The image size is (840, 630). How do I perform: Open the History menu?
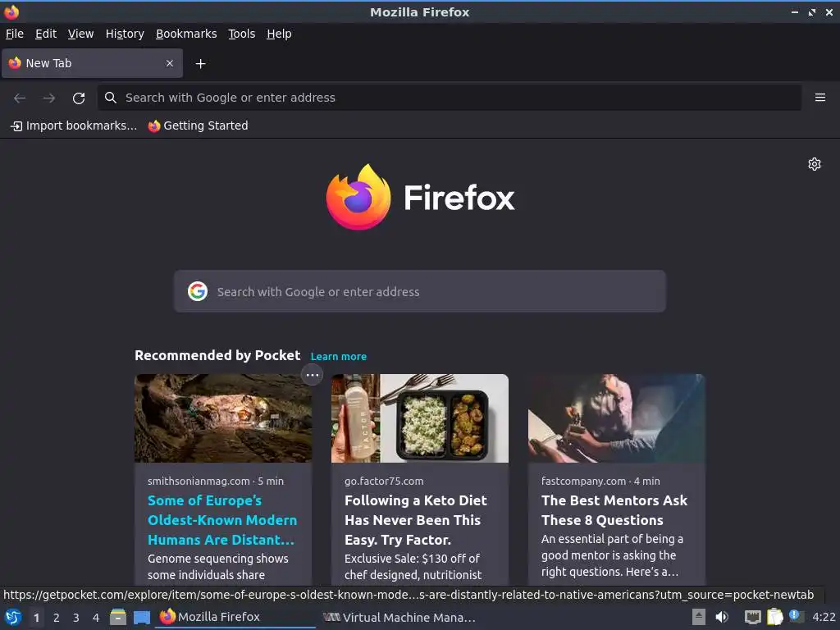pos(125,34)
